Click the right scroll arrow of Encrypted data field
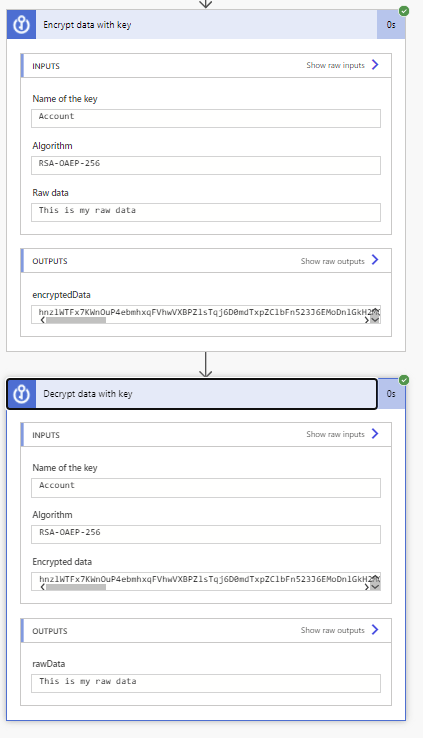 [x=367, y=587]
